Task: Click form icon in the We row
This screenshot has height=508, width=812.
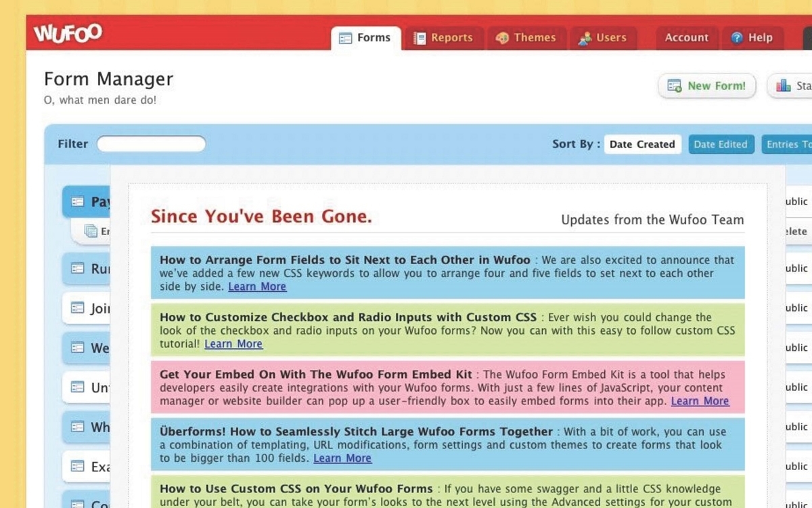Action: [78, 347]
